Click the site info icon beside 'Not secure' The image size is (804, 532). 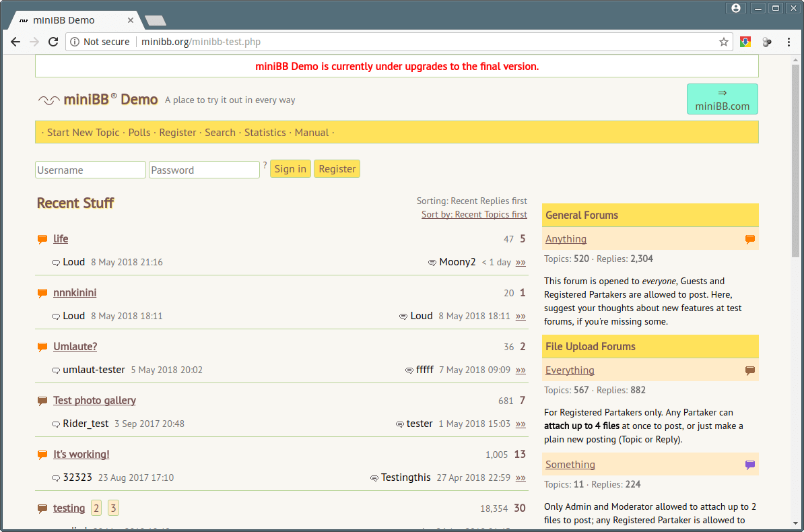click(x=75, y=42)
